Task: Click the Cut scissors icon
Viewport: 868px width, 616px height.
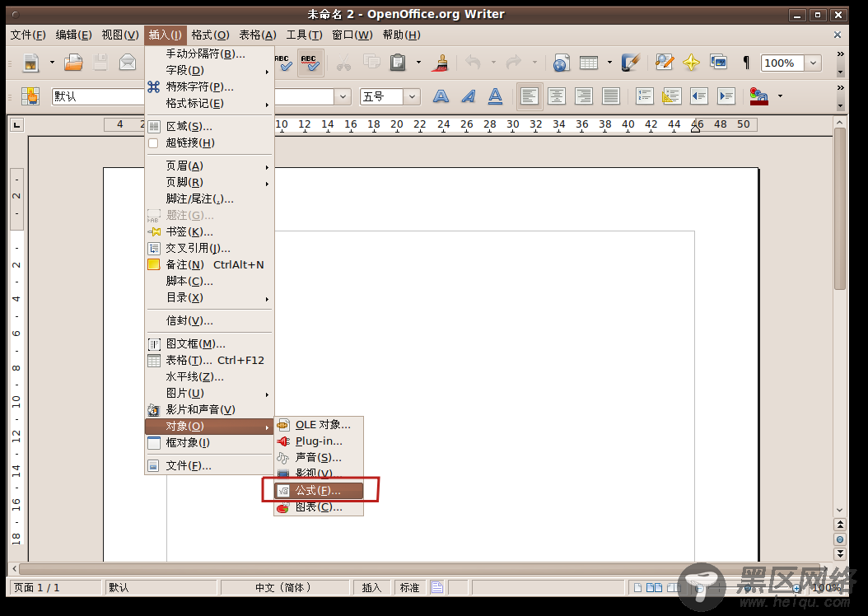Action: (x=343, y=63)
